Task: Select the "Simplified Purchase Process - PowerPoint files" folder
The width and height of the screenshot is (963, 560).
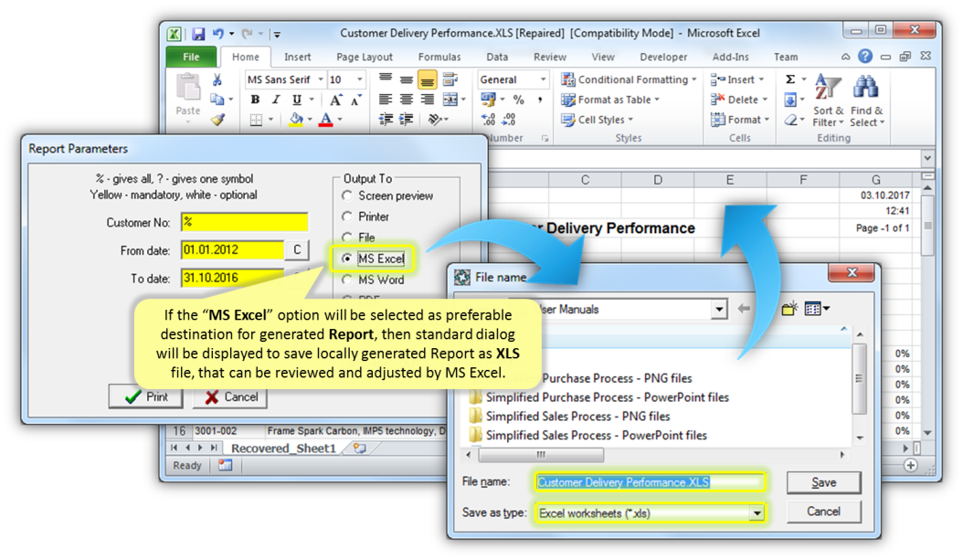Action: point(598,397)
